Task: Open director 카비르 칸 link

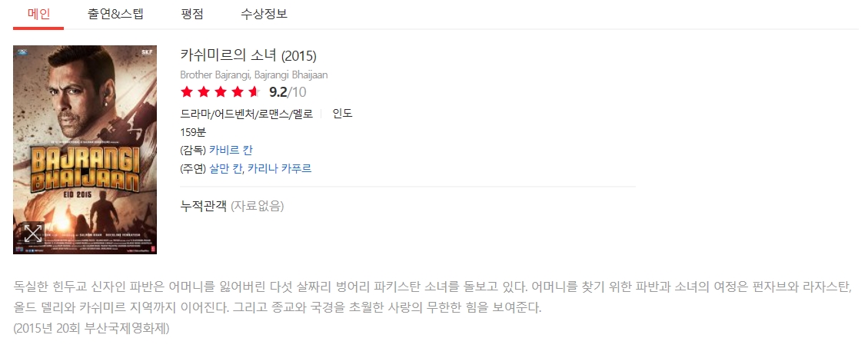Action: 231,150
